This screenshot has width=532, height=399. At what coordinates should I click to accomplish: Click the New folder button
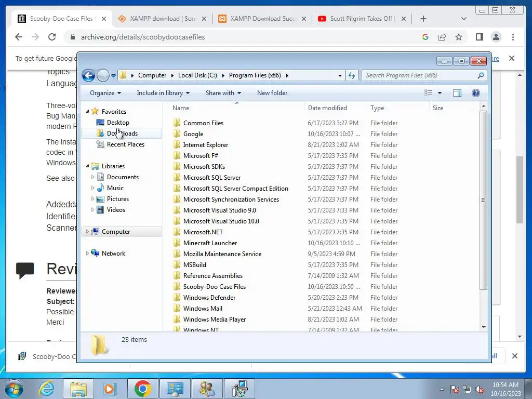[x=272, y=93]
